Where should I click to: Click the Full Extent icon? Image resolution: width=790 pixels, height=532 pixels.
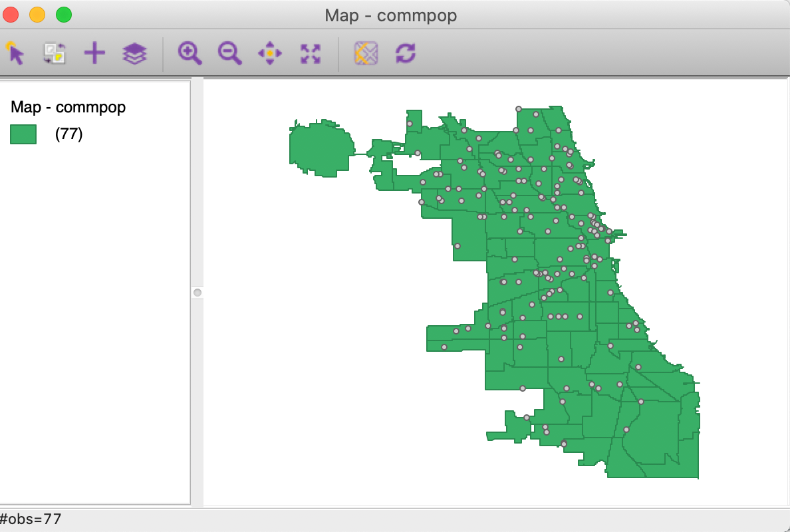point(311,53)
